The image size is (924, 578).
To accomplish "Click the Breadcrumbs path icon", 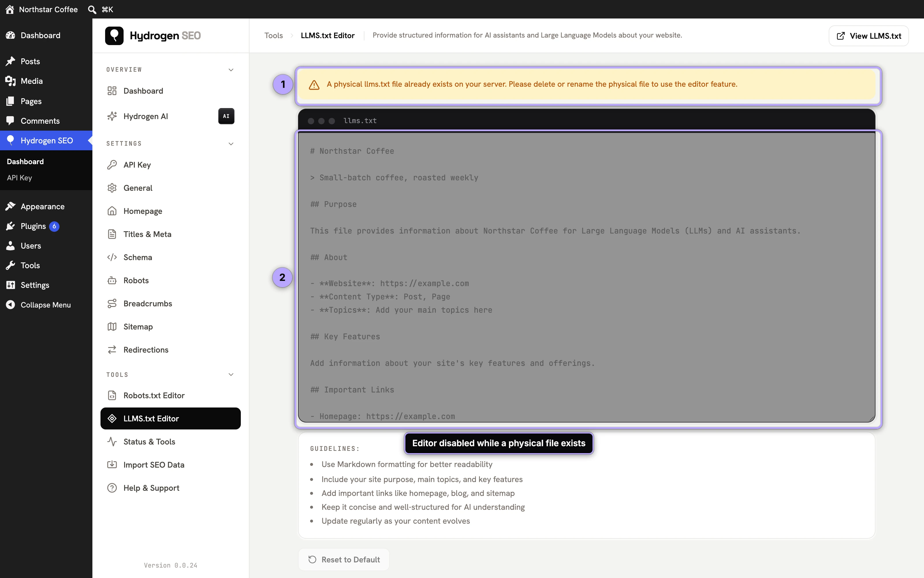I will (112, 303).
